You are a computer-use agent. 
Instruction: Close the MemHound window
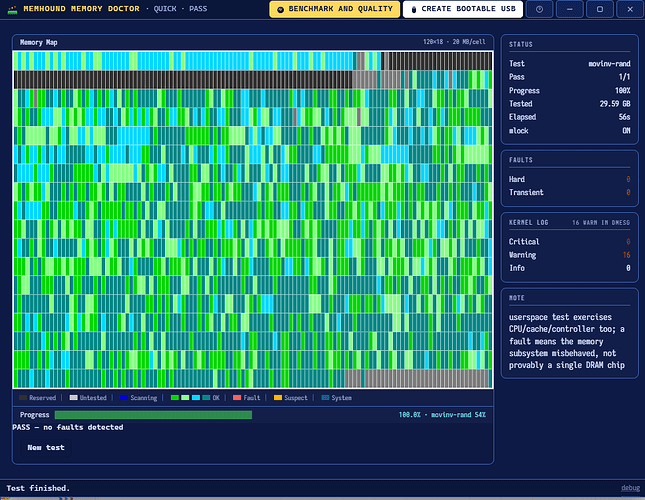coord(630,9)
